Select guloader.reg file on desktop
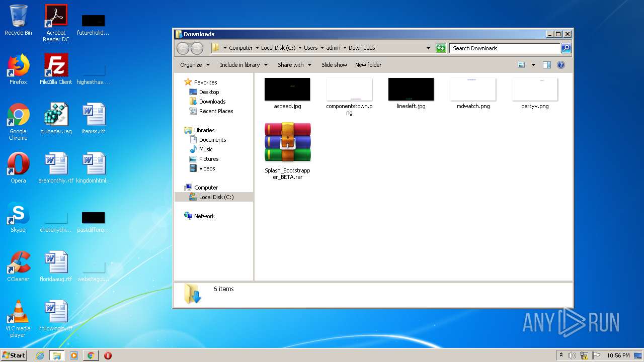 [56, 119]
